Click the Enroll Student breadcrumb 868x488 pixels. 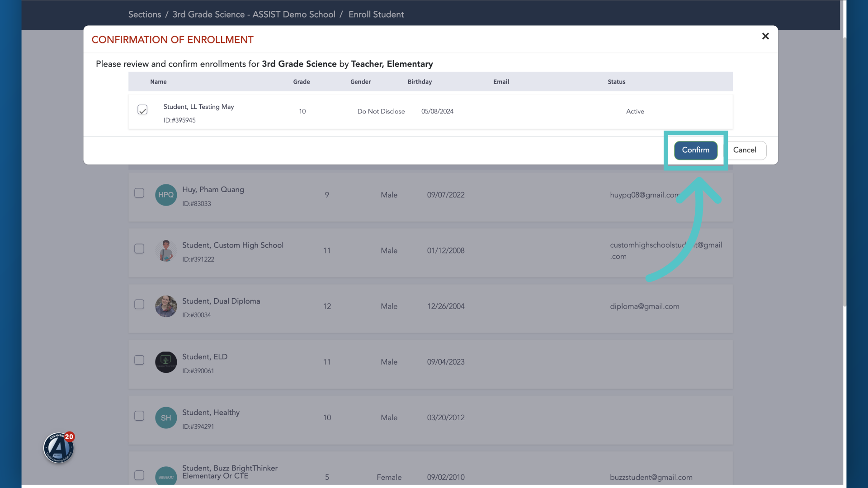[x=376, y=14]
